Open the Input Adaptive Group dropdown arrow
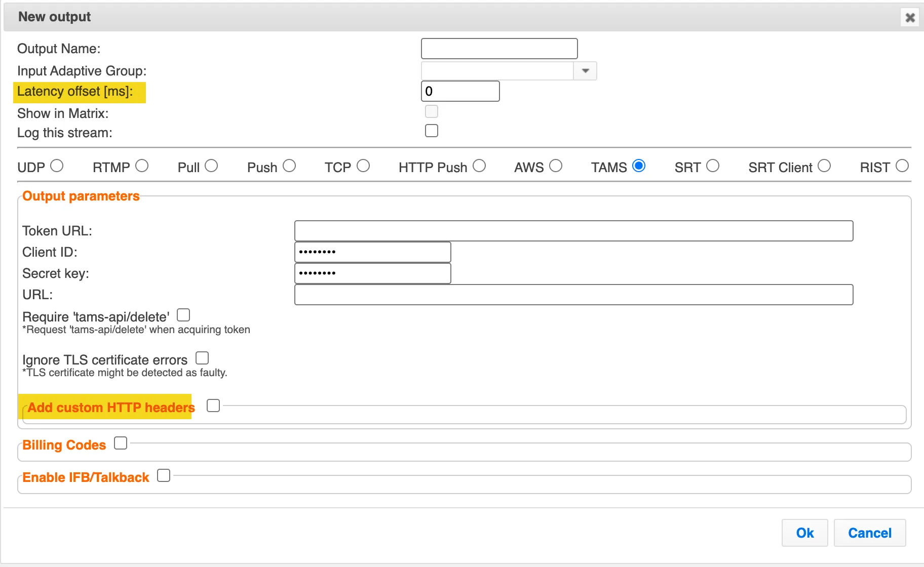The image size is (924, 567). (x=585, y=71)
